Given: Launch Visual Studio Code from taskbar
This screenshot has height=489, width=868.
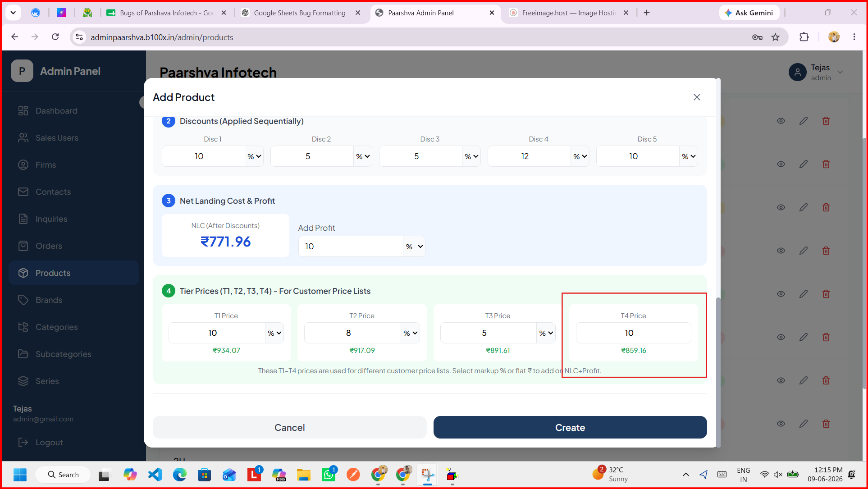Looking at the screenshot, I should (155, 475).
